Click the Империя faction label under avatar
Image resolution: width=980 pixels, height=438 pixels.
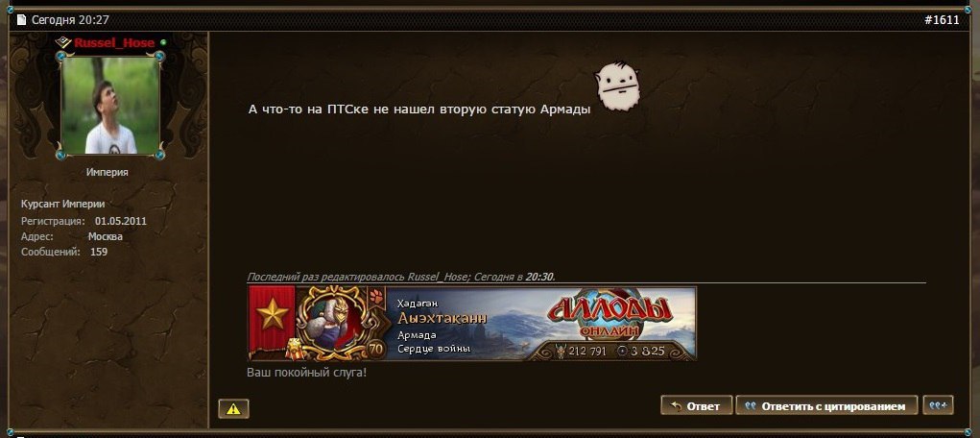coord(107,172)
